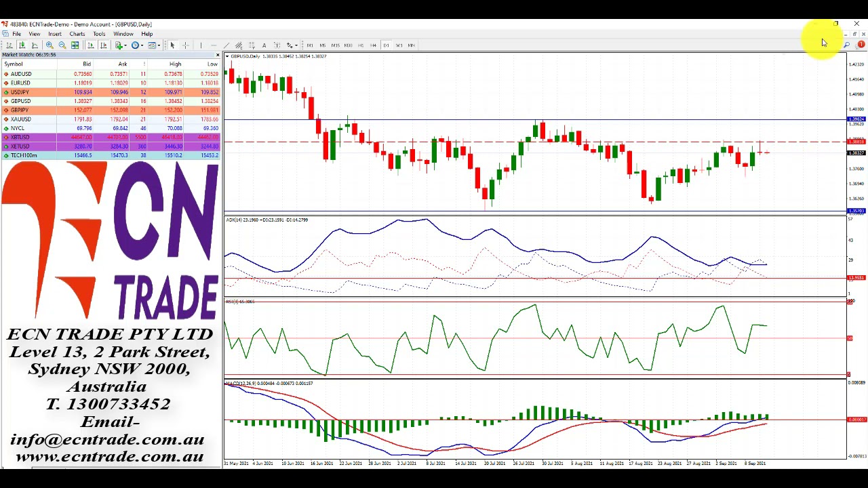Draw a trendline
The height and width of the screenshot is (488, 868).
point(226,45)
